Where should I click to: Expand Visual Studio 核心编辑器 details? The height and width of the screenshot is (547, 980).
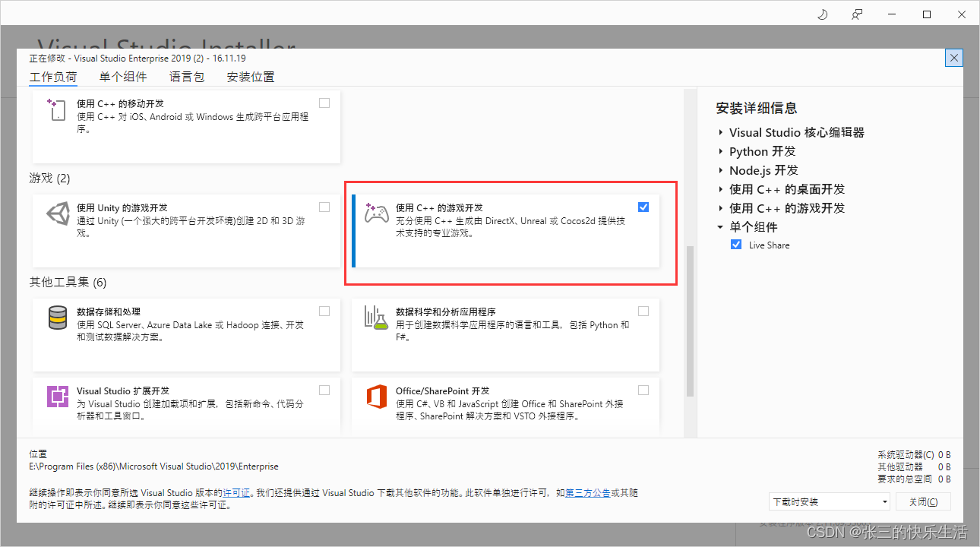(x=720, y=132)
